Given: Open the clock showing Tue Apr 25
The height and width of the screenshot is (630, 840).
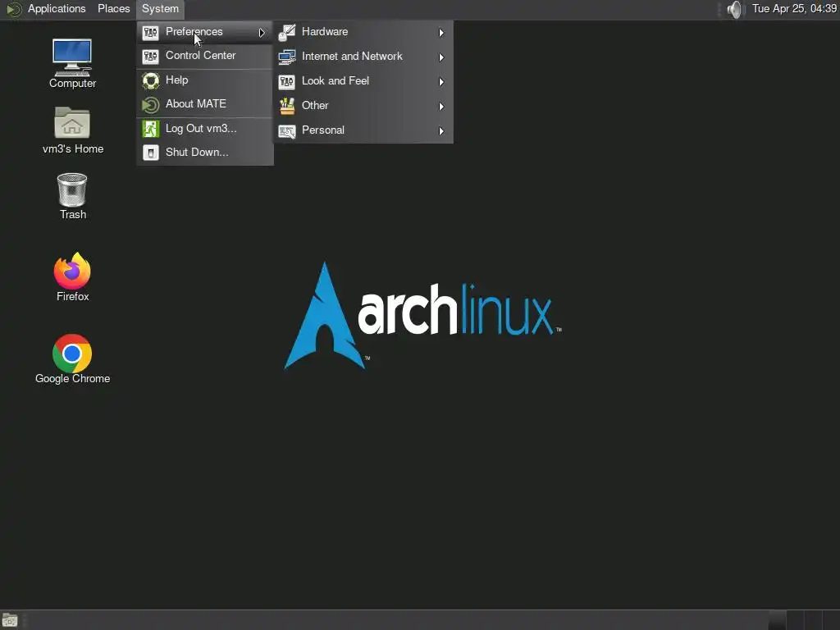Looking at the screenshot, I should coord(794,8).
